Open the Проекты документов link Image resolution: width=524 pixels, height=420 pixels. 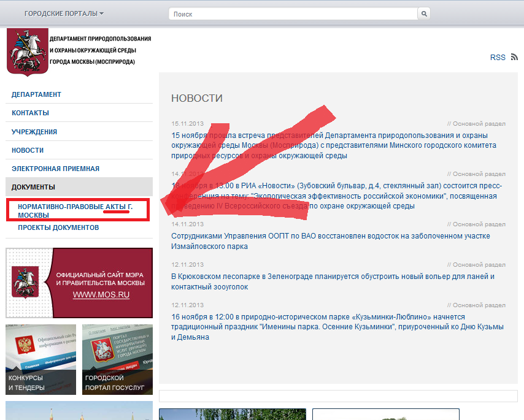tap(58, 227)
